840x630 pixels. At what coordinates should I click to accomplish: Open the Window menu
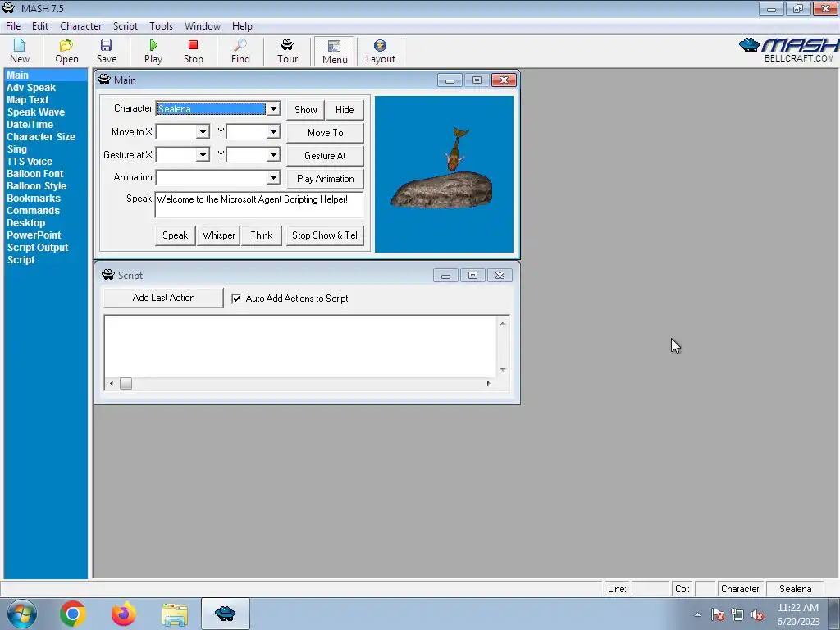[x=203, y=25]
